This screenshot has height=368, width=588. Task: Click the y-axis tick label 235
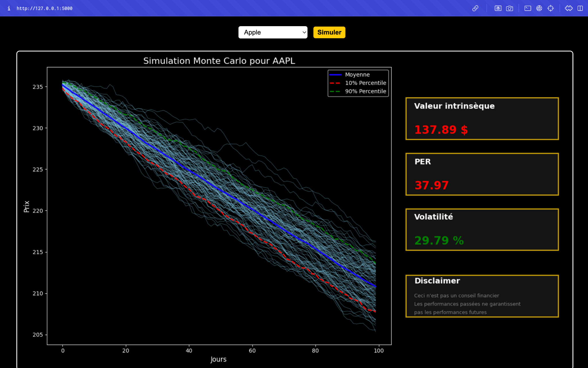pos(38,87)
